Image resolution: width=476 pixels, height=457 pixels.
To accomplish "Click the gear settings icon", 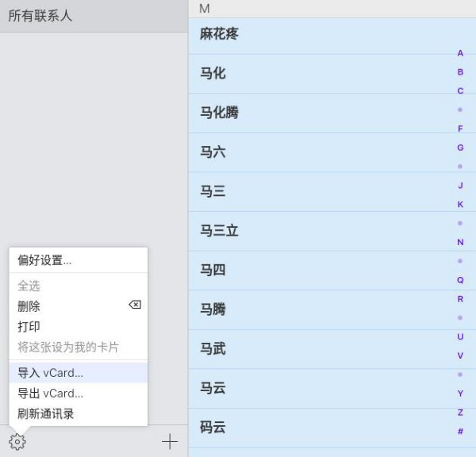I will coord(17,442).
